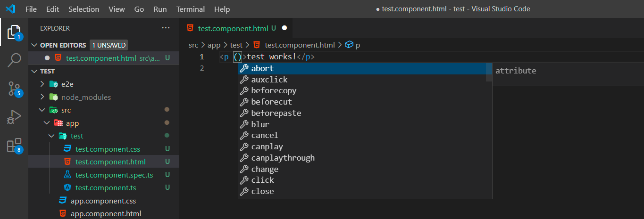The image size is (644, 219).
Task: Click the 'test' breadcrumb segment
Action: [x=236, y=45]
